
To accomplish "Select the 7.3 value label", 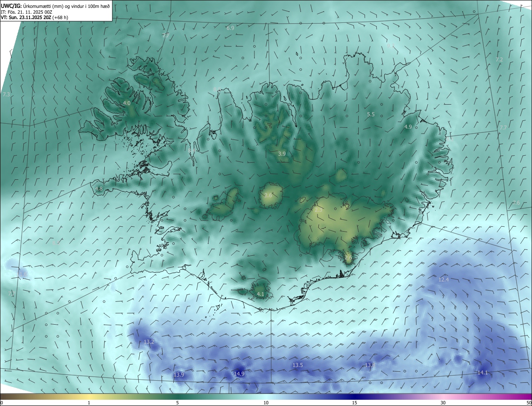I will [x=6, y=95].
